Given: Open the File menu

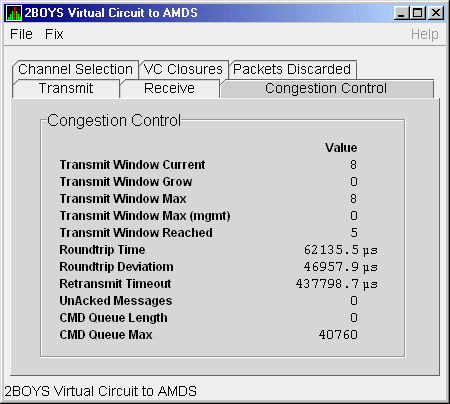Looking at the screenshot, I should pyautogui.click(x=21, y=34).
